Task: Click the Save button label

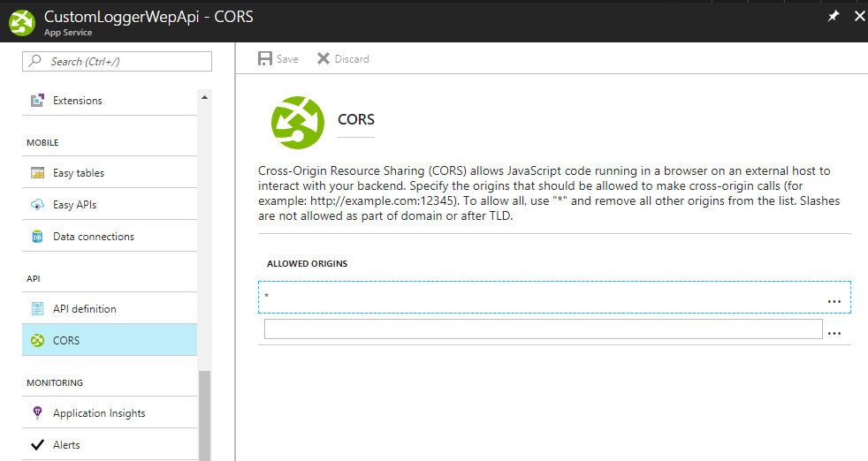Action: tap(287, 59)
